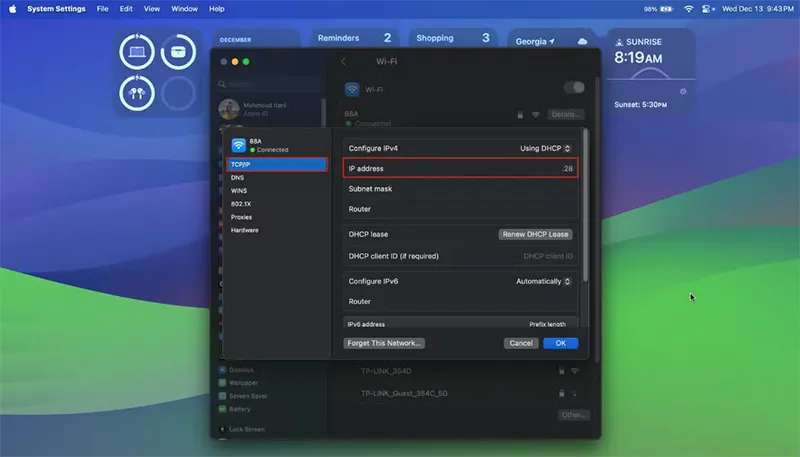
Task: Click the Lock Screen icon in the sidebar
Action: [x=222, y=429]
